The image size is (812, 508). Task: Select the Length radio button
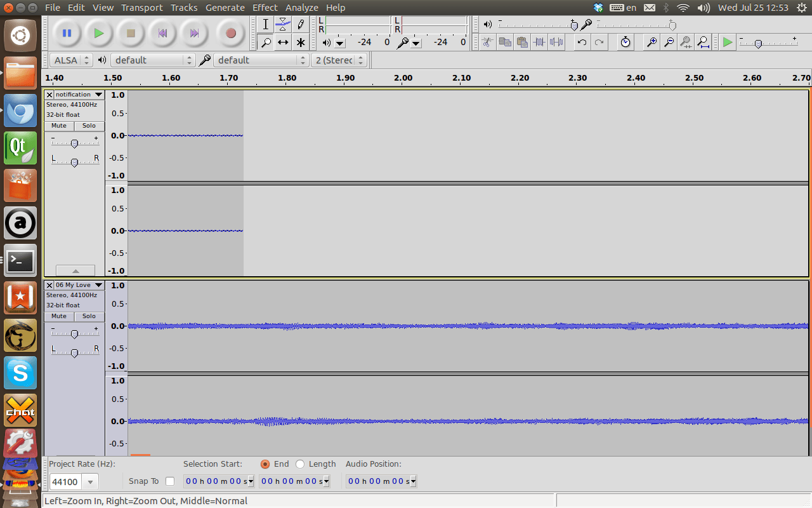pos(300,464)
